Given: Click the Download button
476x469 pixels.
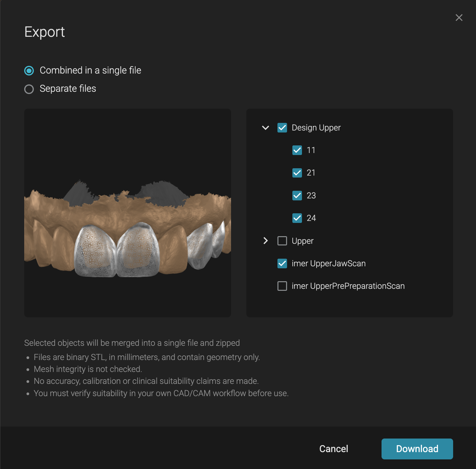Looking at the screenshot, I should 417,449.
